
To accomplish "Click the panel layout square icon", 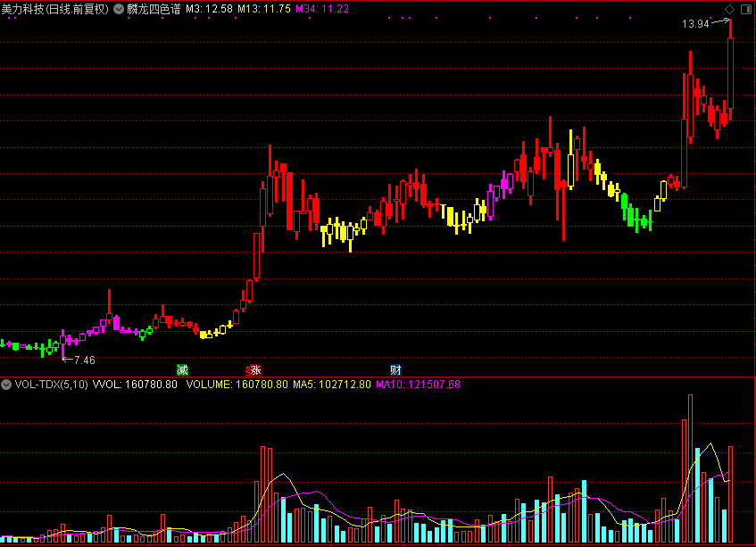I will tap(746, 9).
